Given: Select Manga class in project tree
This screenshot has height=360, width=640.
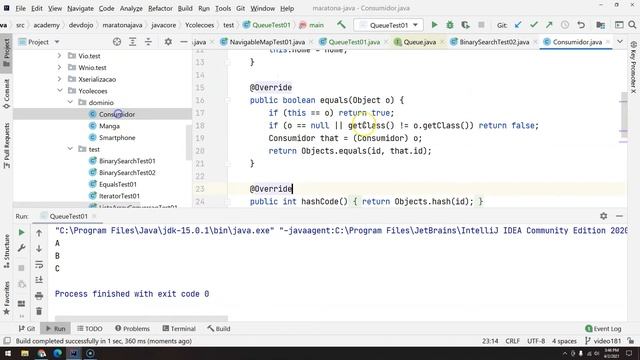Looking at the screenshot, I should pos(109,126).
